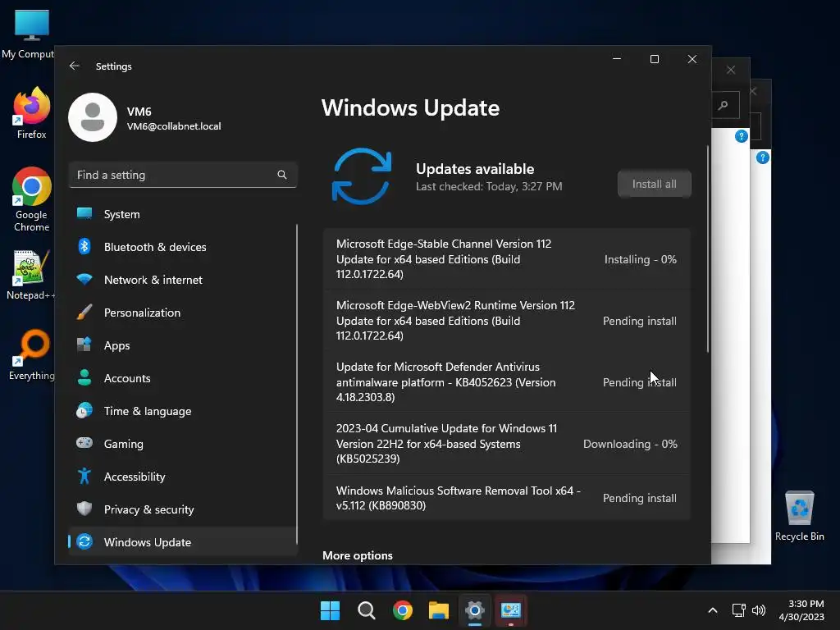Go back with the Settings back arrow
This screenshot has width=840, height=630.
point(75,66)
